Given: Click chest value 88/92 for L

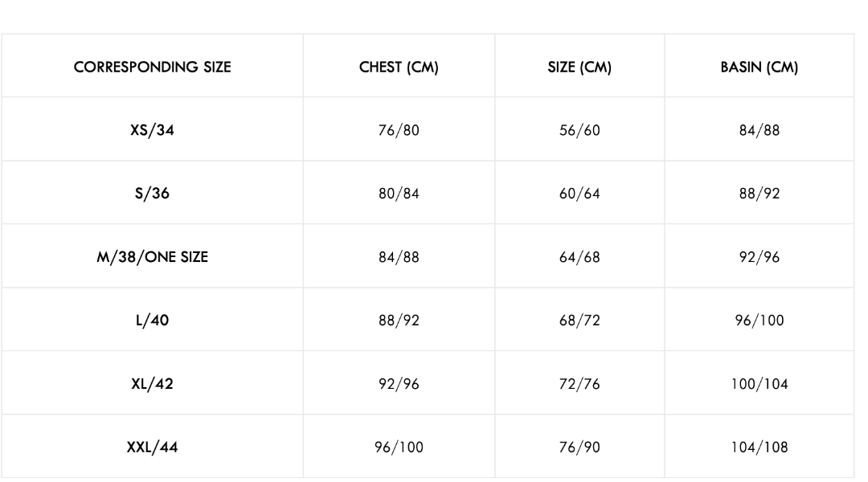Looking at the screenshot, I should tap(399, 320).
